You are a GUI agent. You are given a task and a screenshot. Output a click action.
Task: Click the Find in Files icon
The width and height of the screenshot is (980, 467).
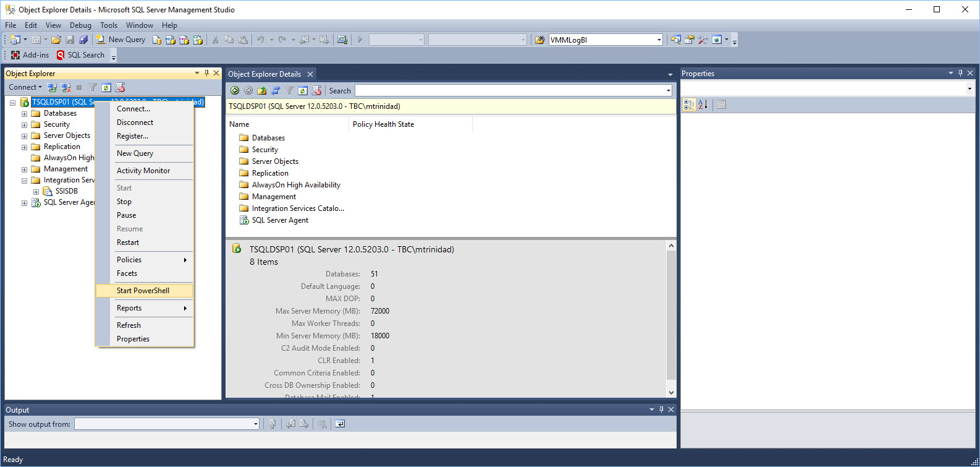click(540, 40)
